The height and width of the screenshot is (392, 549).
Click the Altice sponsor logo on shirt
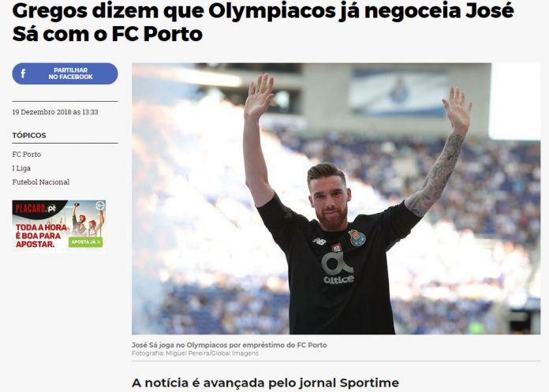click(338, 268)
